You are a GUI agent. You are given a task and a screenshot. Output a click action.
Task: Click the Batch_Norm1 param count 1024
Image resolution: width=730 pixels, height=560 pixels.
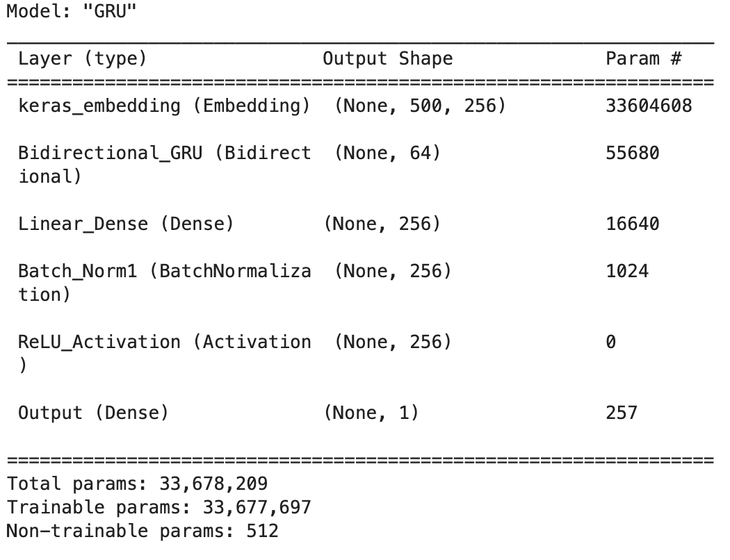pyautogui.click(x=627, y=271)
